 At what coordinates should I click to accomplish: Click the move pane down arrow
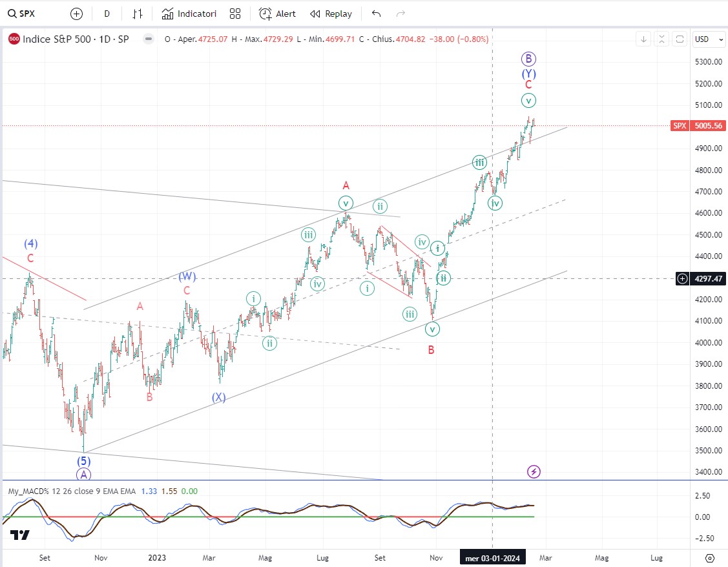pyautogui.click(x=643, y=39)
